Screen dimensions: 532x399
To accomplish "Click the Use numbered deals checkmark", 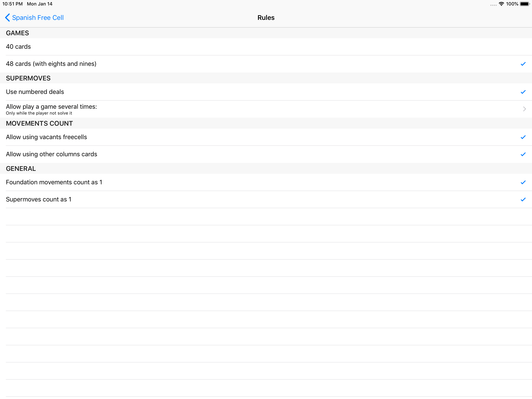I will coord(523,92).
